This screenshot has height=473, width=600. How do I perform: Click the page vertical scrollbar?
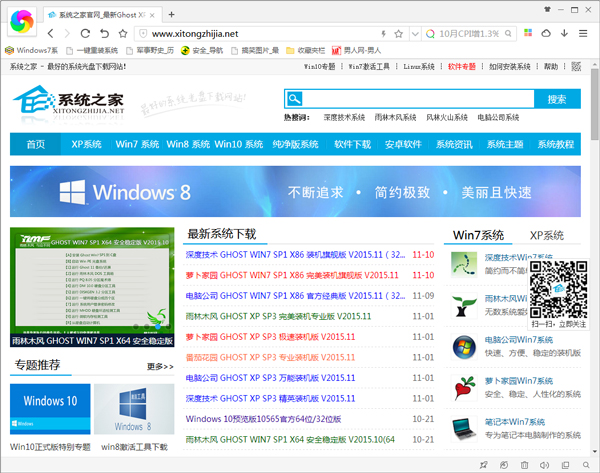pyautogui.click(x=595, y=104)
